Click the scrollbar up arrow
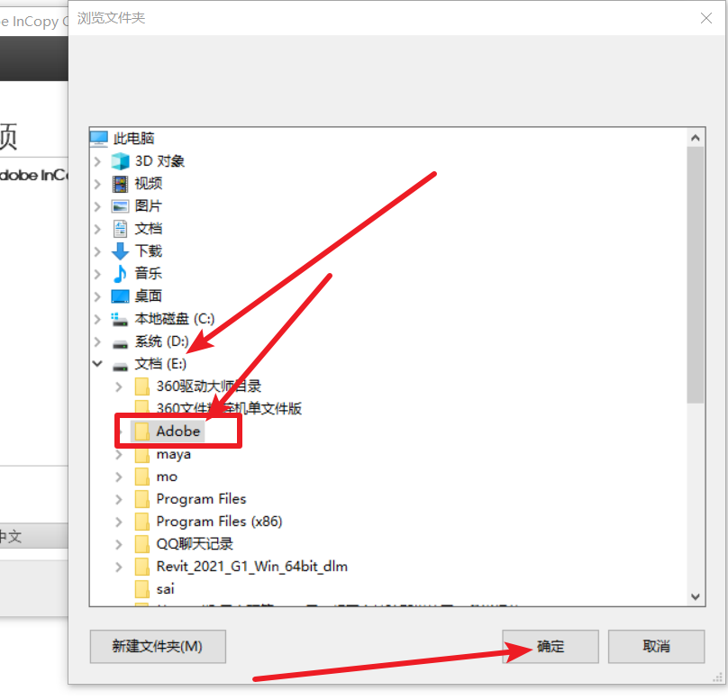The width and height of the screenshot is (728, 700). pyautogui.click(x=695, y=138)
